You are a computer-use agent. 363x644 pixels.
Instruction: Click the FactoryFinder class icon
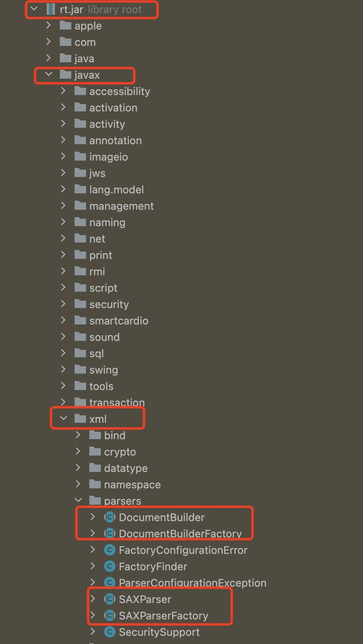[109, 567]
